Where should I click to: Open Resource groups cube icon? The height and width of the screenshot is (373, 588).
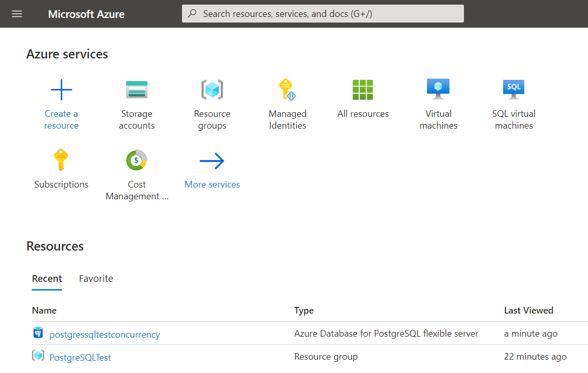point(212,90)
